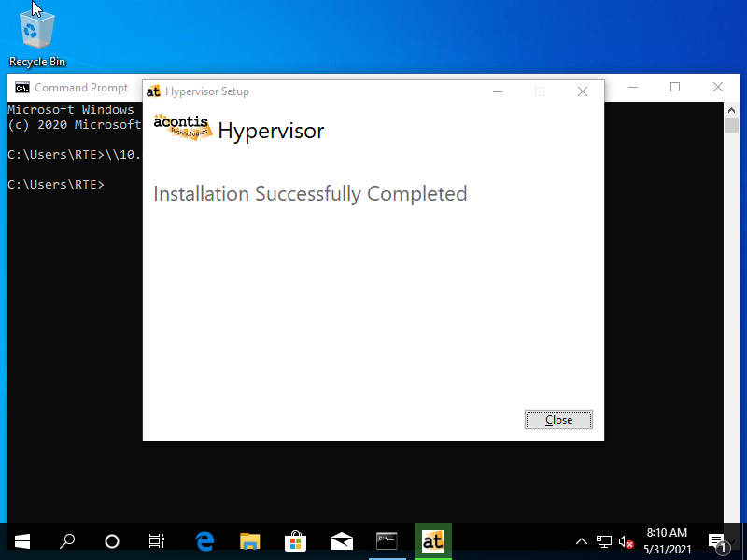
Task: Click the Command Prompt scrollbar up arrow
Action: pos(731,109)
